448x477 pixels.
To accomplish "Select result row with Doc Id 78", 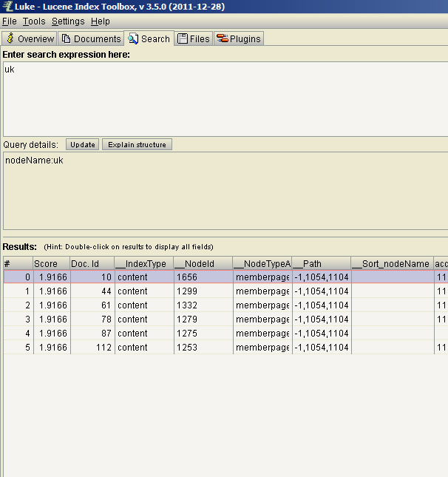I will (225, 319).
